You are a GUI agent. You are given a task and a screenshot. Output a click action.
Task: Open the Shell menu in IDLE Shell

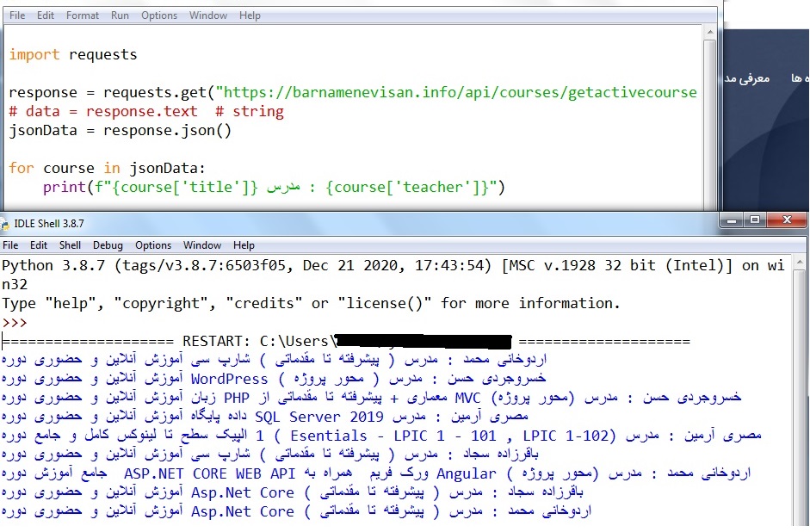click(x=70, y=245)
